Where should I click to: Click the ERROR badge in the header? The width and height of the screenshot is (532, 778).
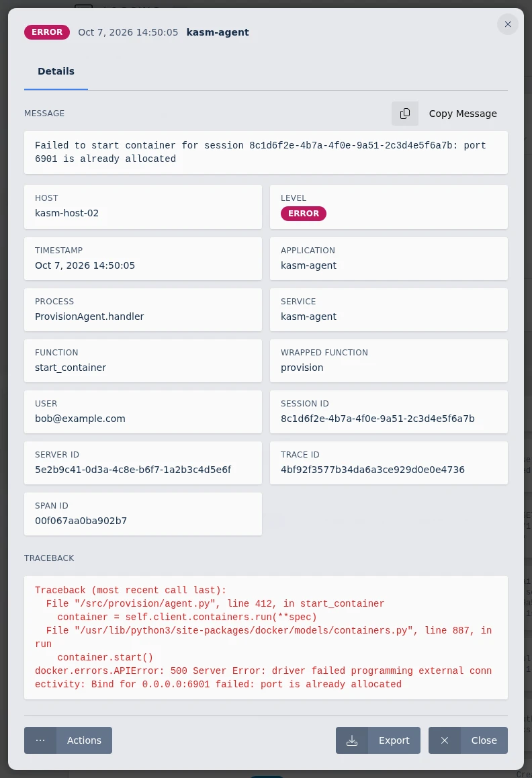47,32
